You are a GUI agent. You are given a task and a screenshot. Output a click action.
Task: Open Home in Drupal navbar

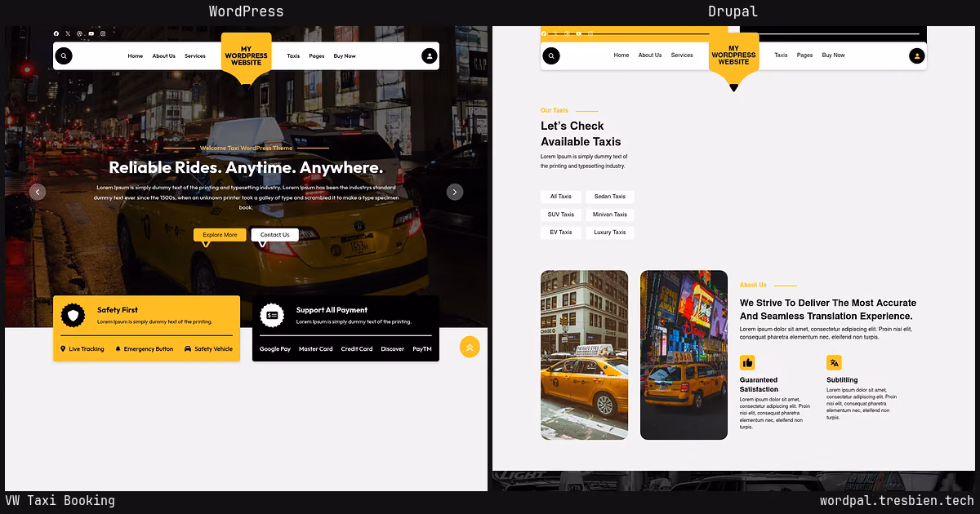[x=621, y=55]
